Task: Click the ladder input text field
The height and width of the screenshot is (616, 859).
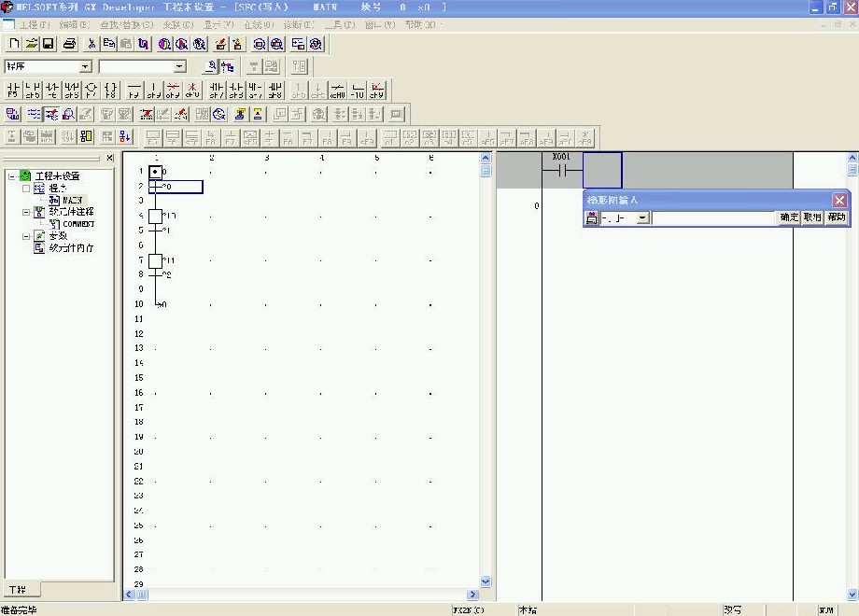Action: point(714,217)
